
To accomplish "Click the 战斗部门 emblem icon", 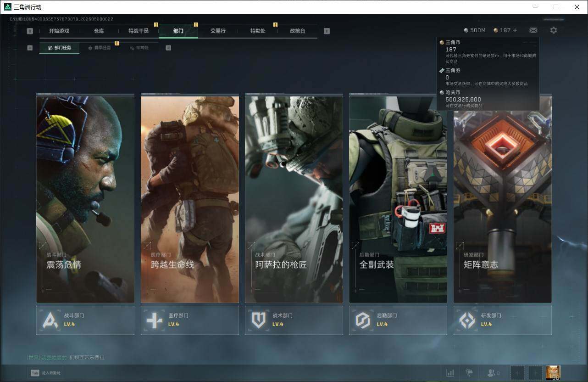I will 50,320.
